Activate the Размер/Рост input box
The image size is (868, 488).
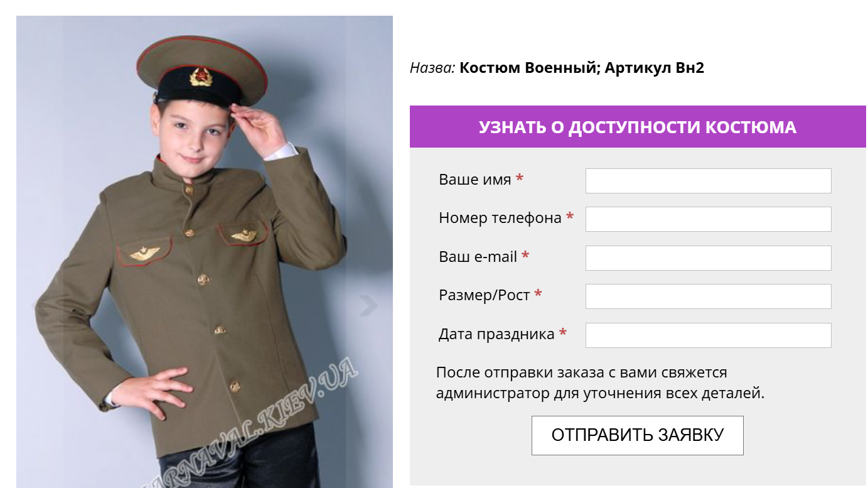point(708,296)
